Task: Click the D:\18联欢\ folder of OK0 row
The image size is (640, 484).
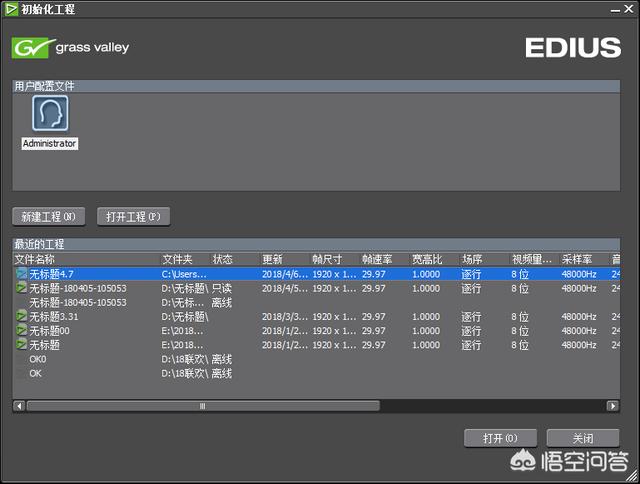Action: click(185, 360)
